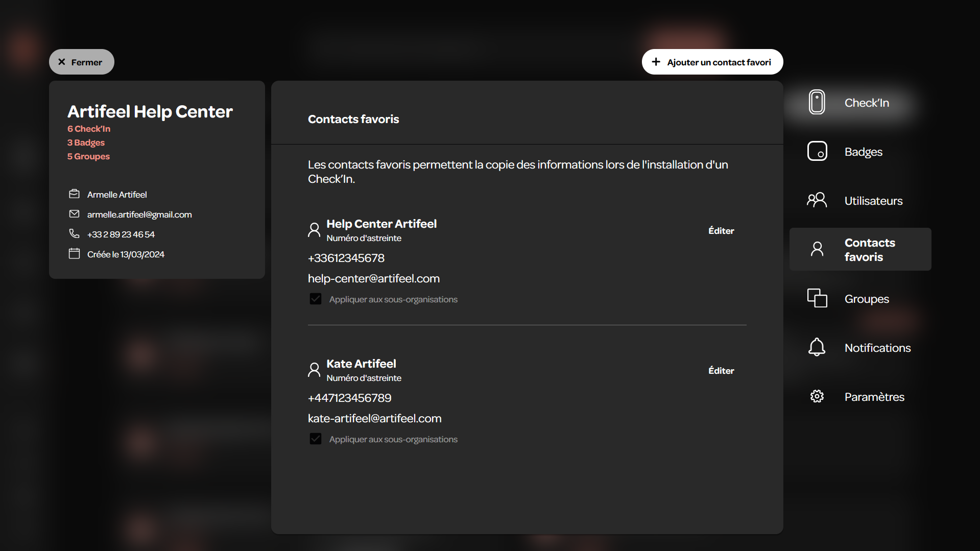980x551 pixels.
Task: Close the panel with Fermer
Action: click(82, 62)
